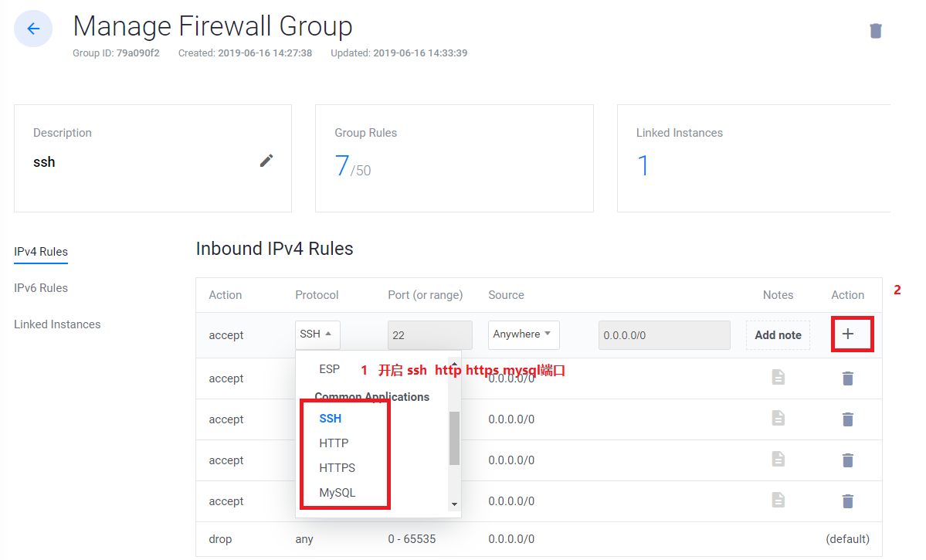Viewport: 926px width, 560px height.
Task: Add the new rule with the plus button
Action: (848, 334)
